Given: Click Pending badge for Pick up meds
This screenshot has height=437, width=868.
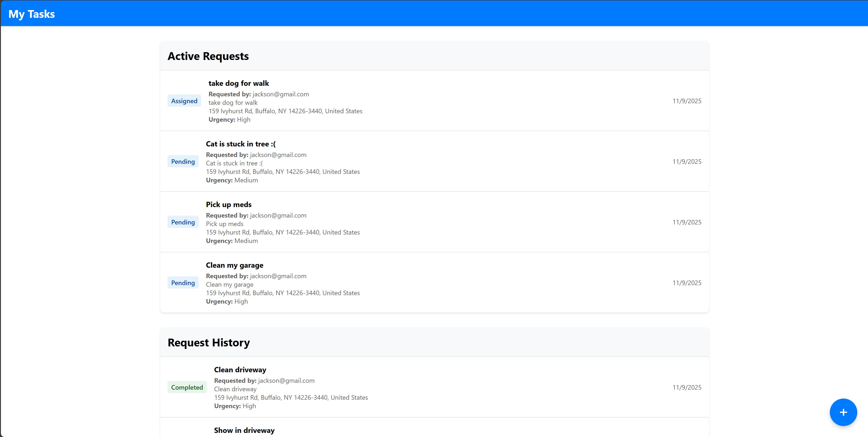Looking at the screenshot, I should pyautogui.click(x=183, y=222).
